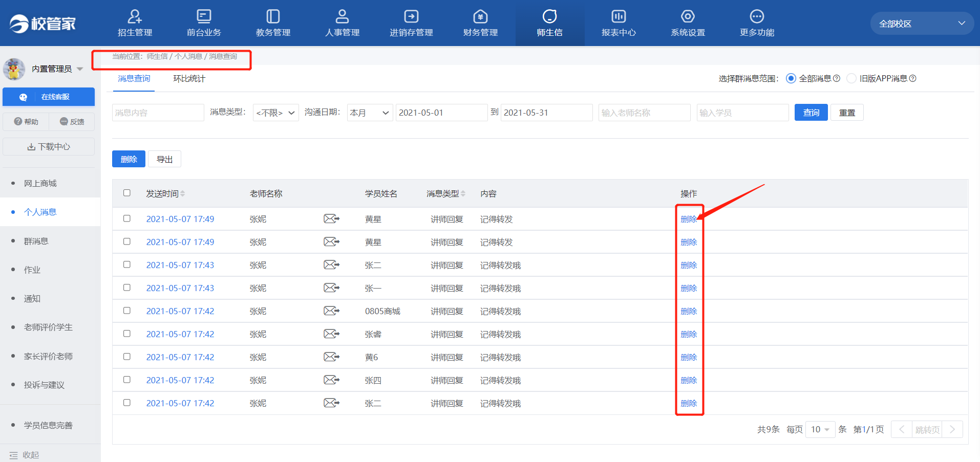Viewport: 980px width, 462px height.
Task: Click the 跳转页 page jump field
Action: tap(927, 429)
